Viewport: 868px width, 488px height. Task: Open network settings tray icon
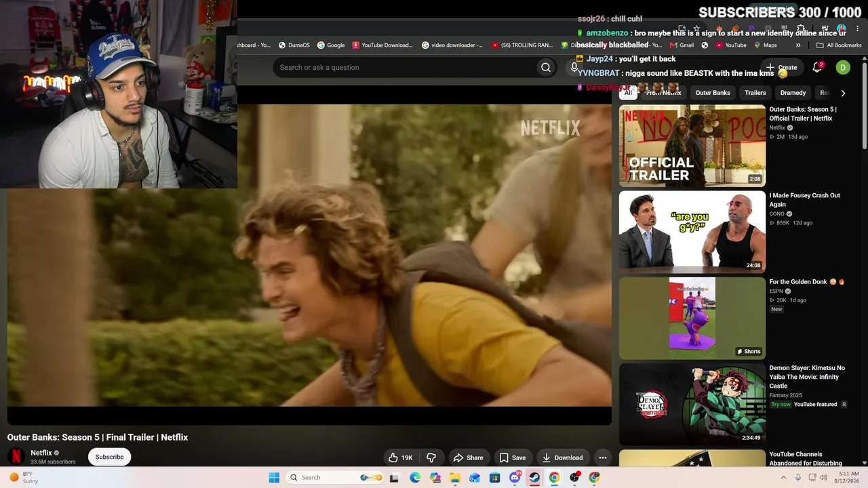(x=812, y=477)
